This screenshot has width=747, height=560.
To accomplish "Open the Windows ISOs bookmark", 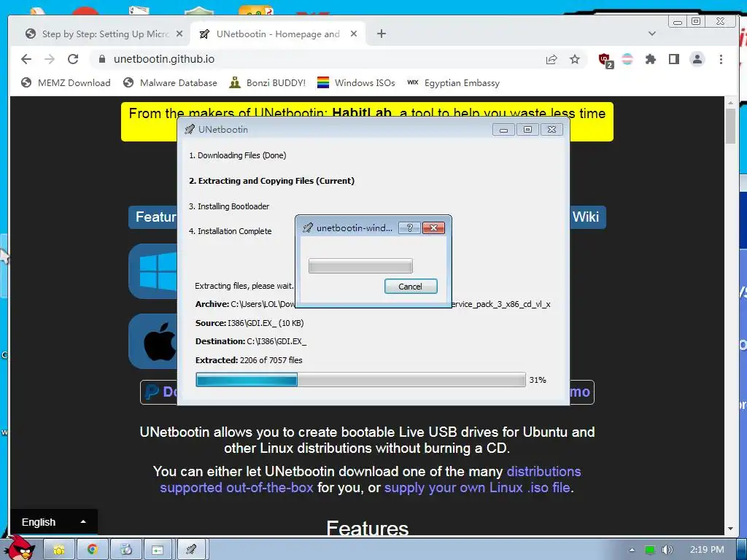I will pos(356,83).
